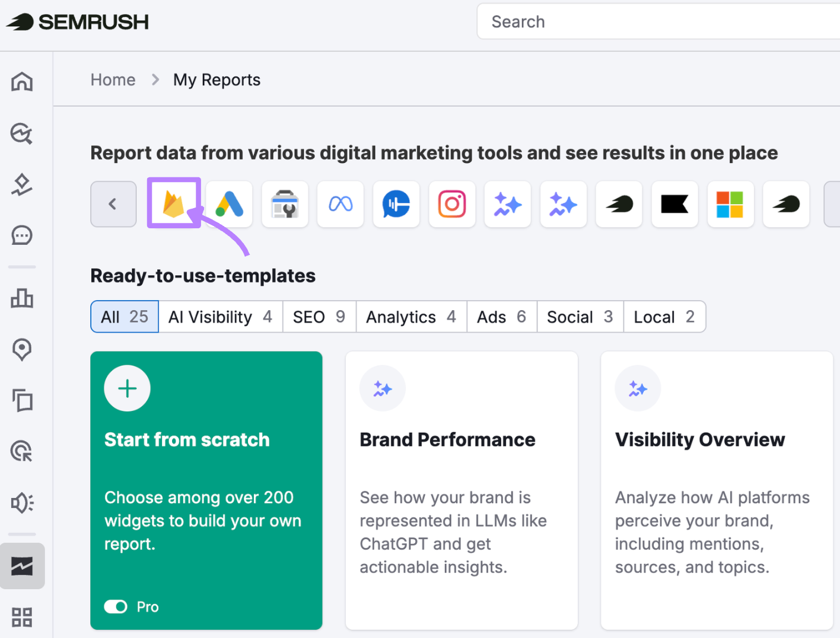Open the megaphone sidebar icon
The image size is (840, 638).
pos(22,503)
